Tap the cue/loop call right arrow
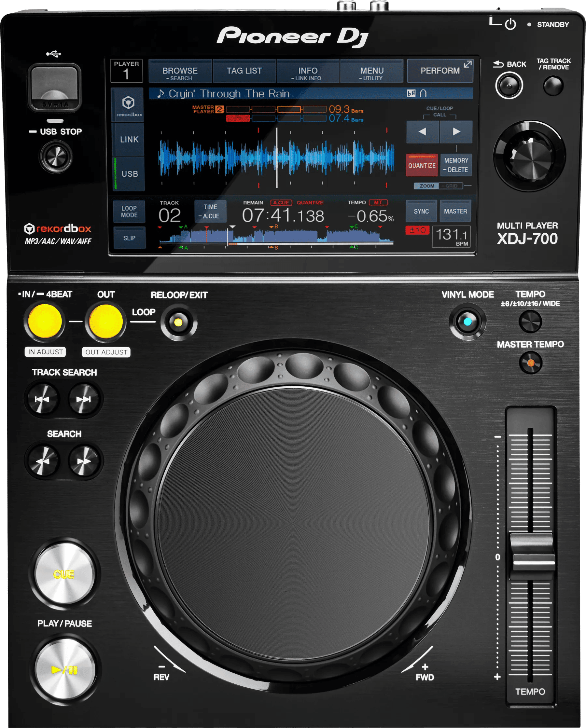 point(456,132)
